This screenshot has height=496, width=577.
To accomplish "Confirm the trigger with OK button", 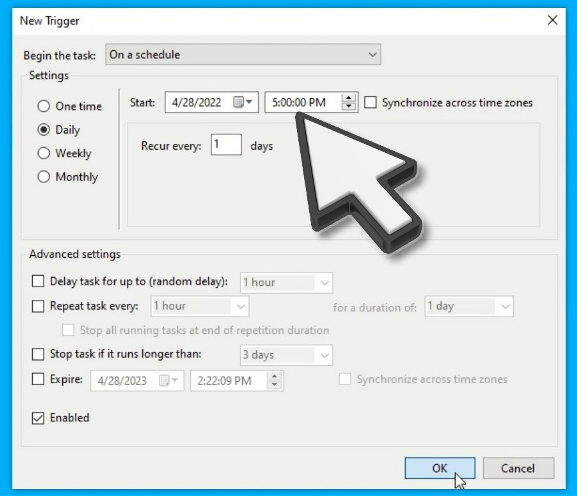I will tap(440, 468).
